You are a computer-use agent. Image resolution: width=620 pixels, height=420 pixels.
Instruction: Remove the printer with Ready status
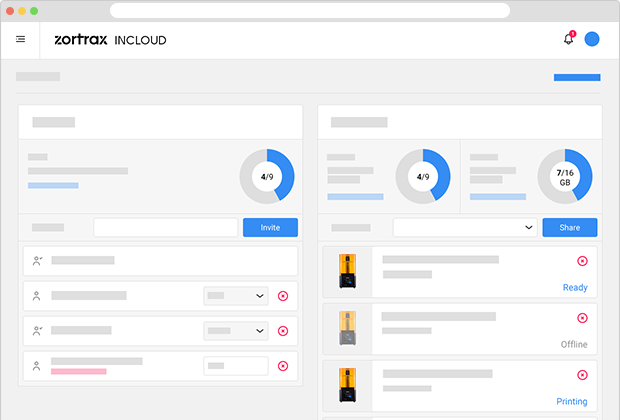582,261
